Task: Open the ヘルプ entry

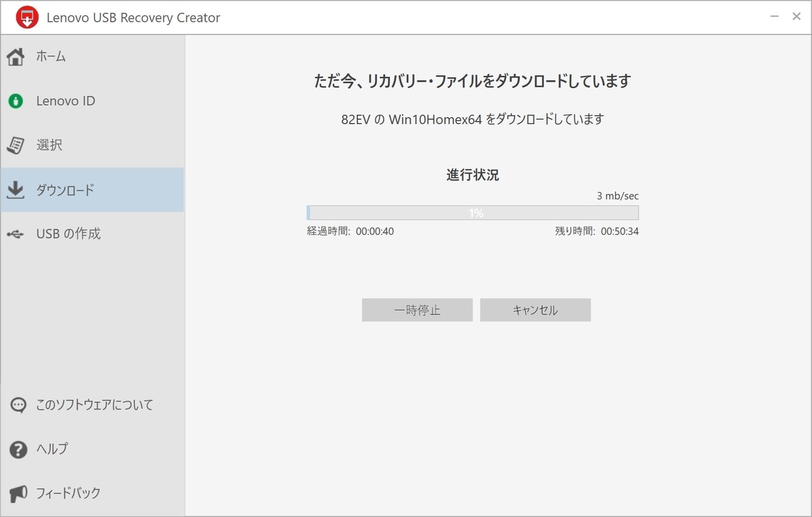Action: click(x=92, y=449)
